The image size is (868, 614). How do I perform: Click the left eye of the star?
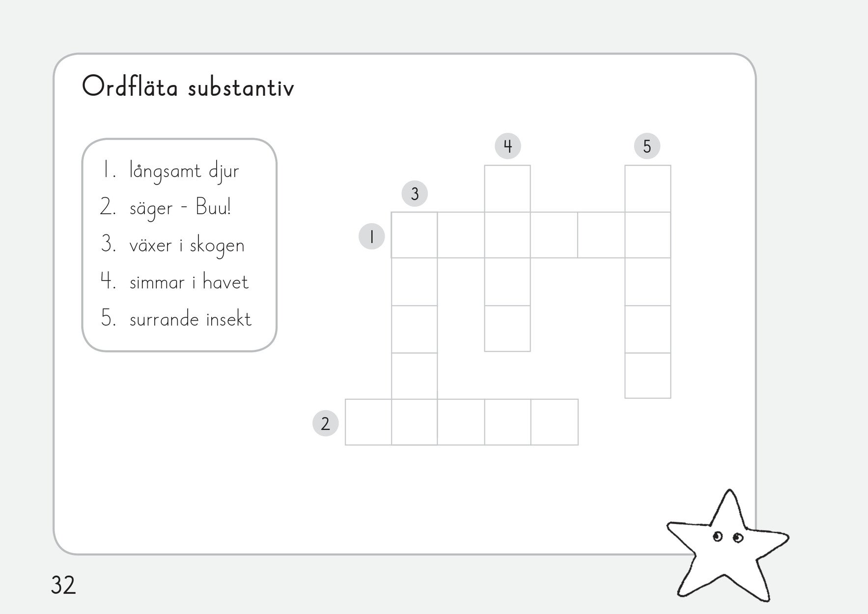(x=718, y=537)
